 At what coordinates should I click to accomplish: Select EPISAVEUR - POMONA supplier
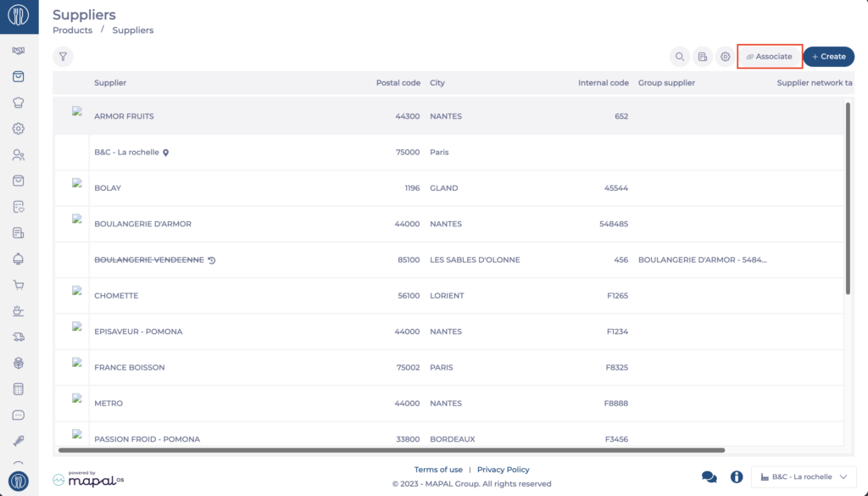coord(138,332)
